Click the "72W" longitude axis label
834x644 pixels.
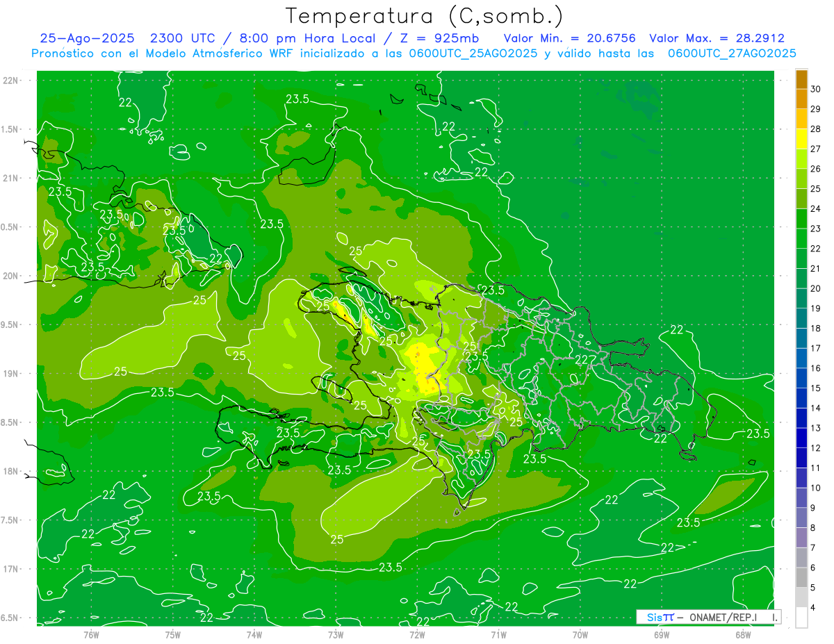(x=417, y=634)
